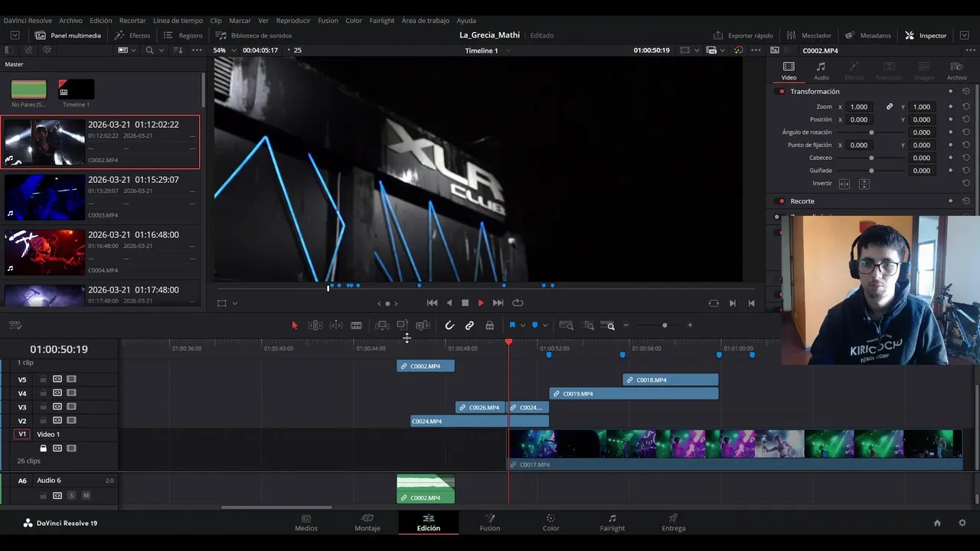Click the play in reverse button
This screenshot has height=551, width=980.
pyautogui.click(x=449, y=303)
